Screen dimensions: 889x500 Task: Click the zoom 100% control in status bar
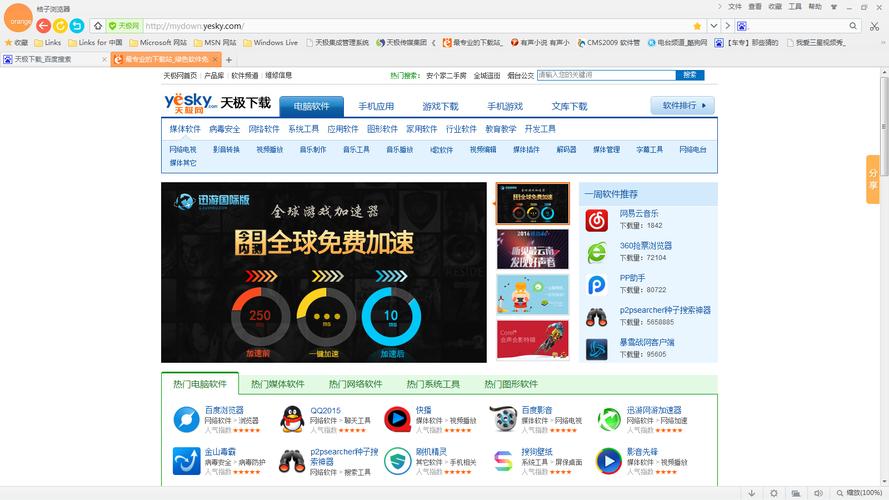tap(859, 493)
